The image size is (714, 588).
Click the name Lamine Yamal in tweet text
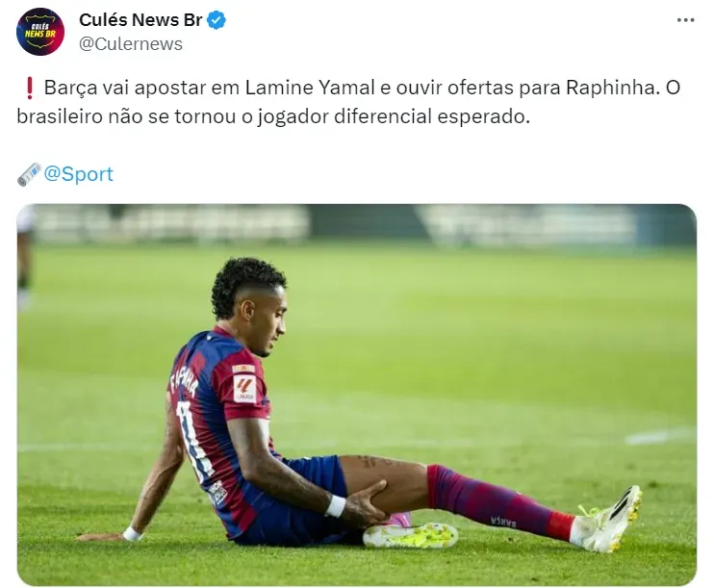point(310,88)
